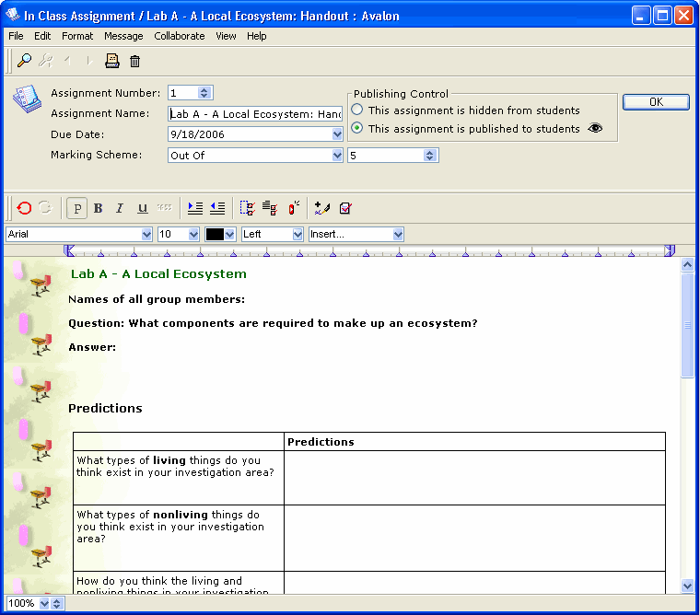Click the increase indent icon
The width and height of the screenshot is (700, 615).
click(195, 208)
